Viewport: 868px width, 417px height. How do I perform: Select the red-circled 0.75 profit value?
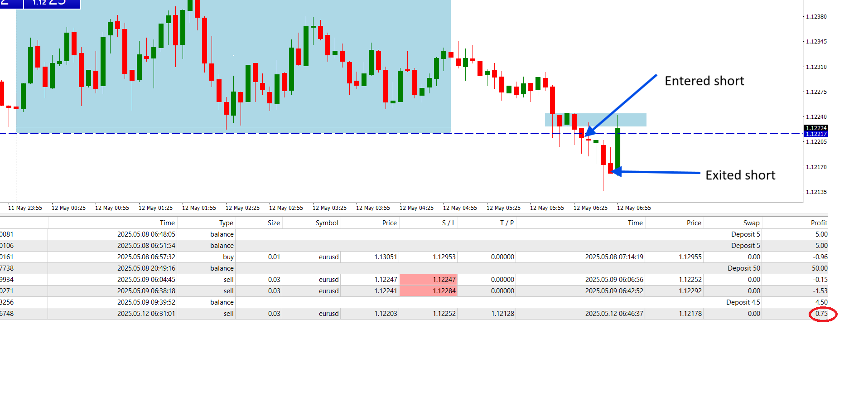(822, 314)
